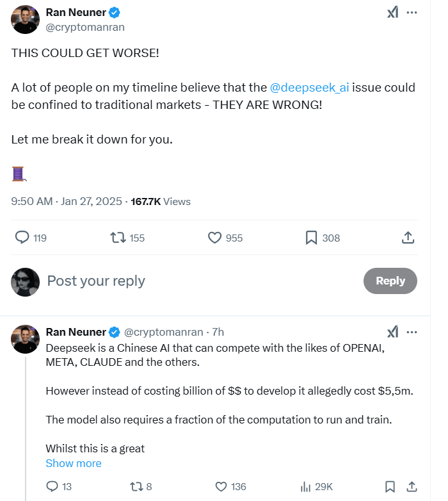Bookmark the thread reply post
Screen dimensions: 448x501
[390, 486]
